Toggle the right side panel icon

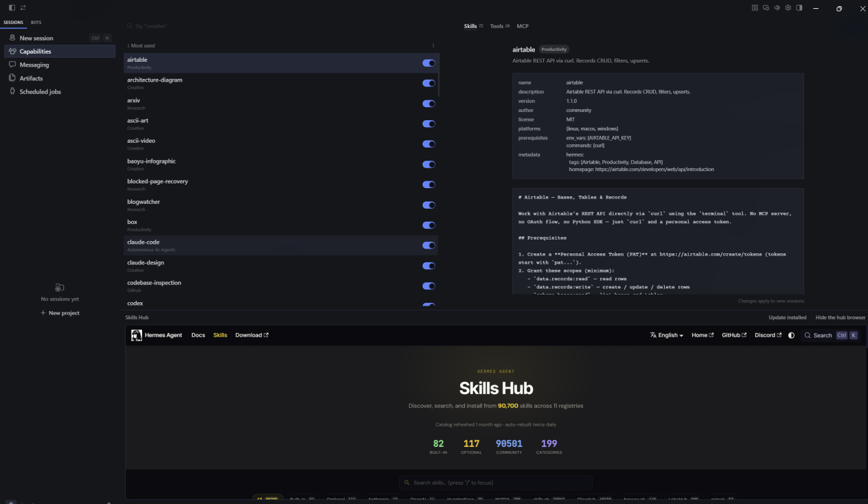799,8
